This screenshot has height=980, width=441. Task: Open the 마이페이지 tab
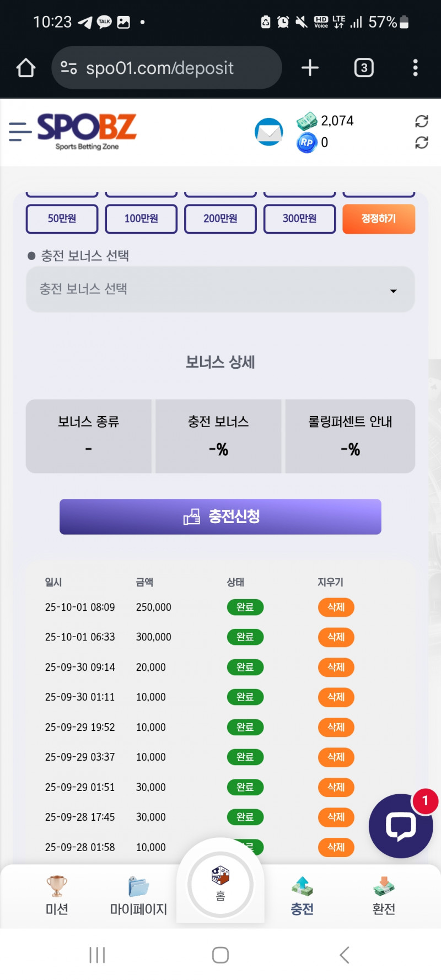(x=138, y=896)
